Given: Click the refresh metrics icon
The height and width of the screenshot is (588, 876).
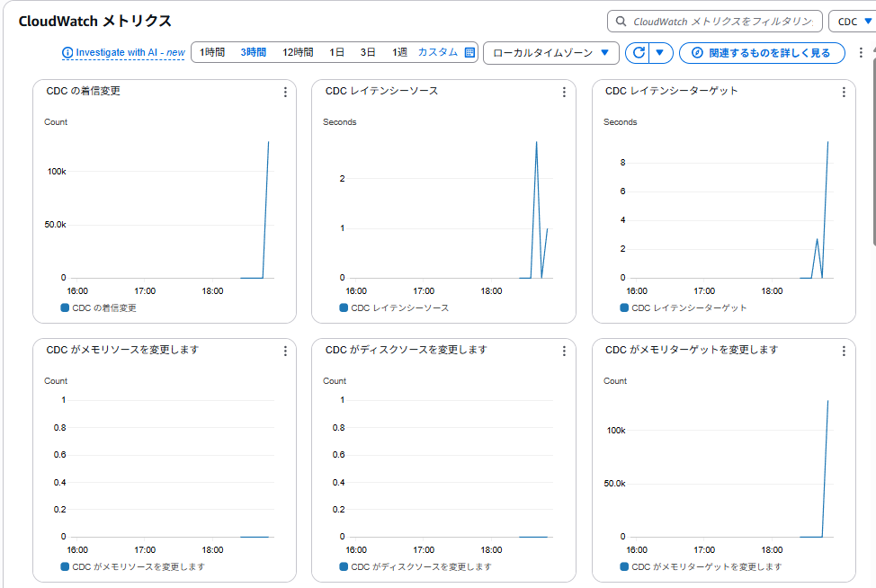Looking at the screenshot, I should 639,53.
